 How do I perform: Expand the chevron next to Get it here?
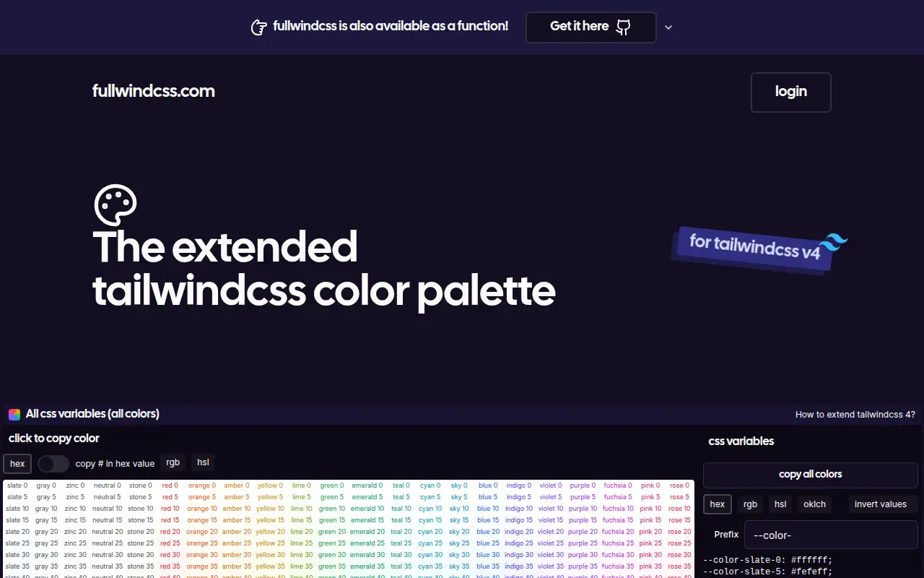coord(668,27)
